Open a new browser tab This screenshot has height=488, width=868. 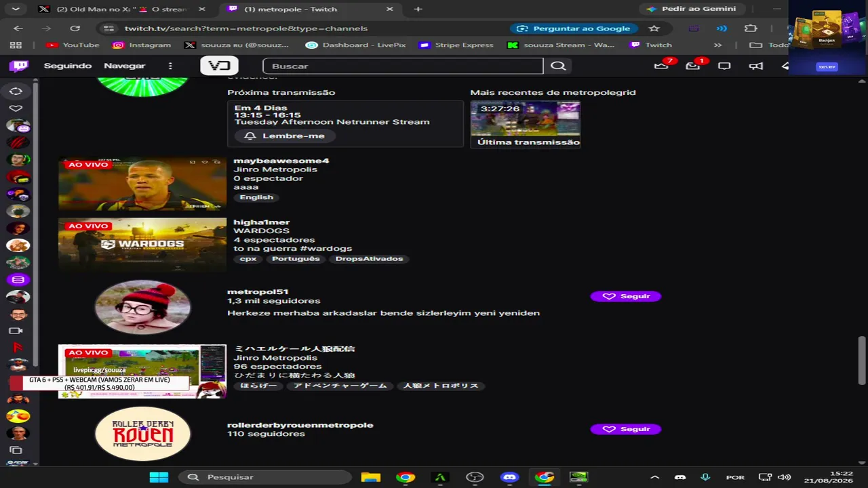[418, 9]
